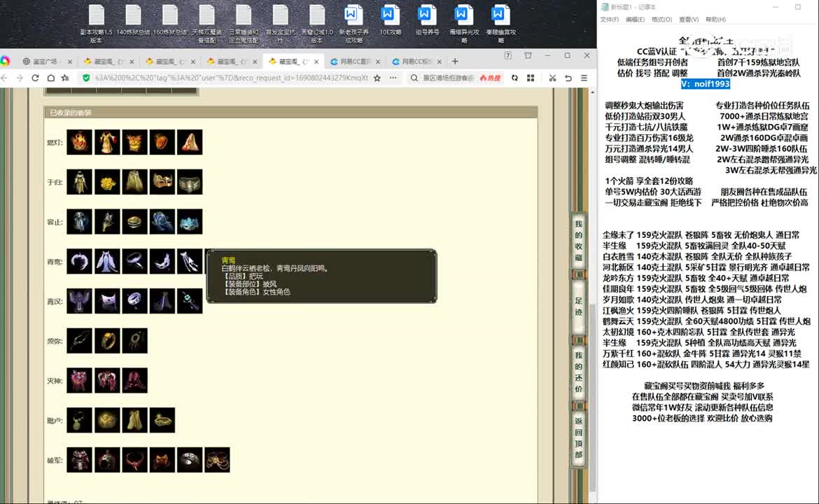This screenshot has width=819, height=504.
Task: Open the browser scissors screenshot tool
Action: [x=552, y=78]
